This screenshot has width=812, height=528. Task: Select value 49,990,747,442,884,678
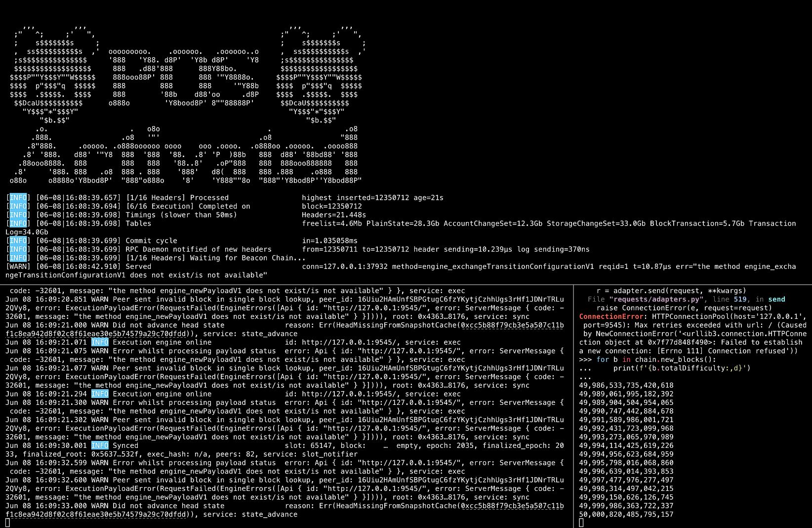tap(626, 411)
